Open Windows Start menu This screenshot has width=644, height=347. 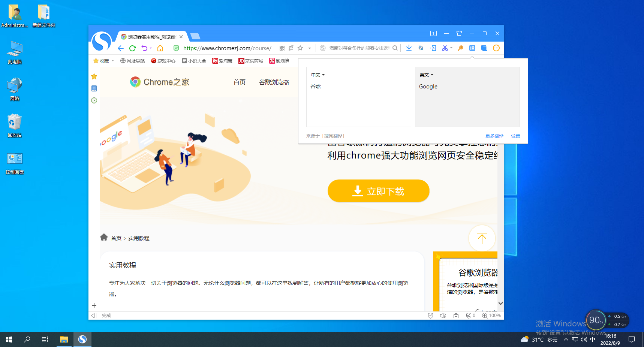(9, 340)
